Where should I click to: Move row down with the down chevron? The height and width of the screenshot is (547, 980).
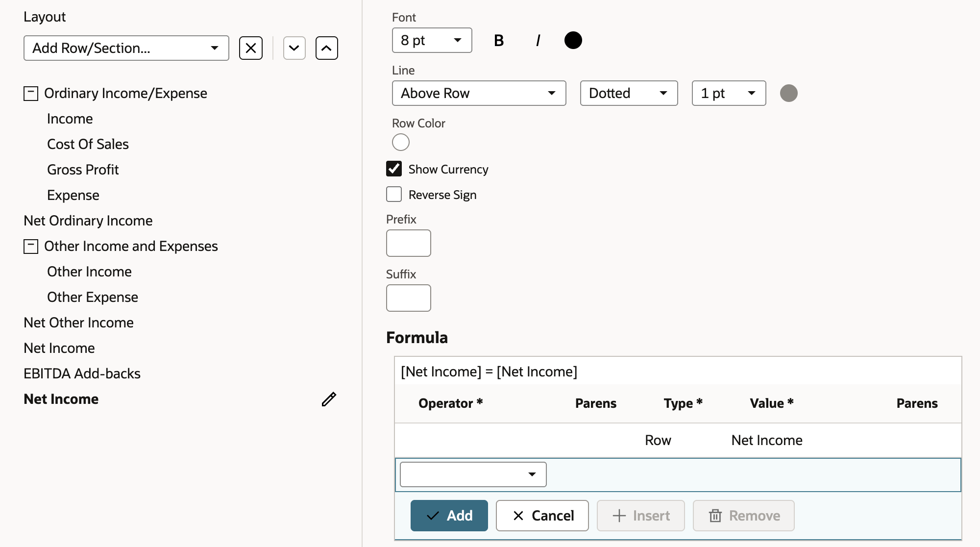pos(294,48)
